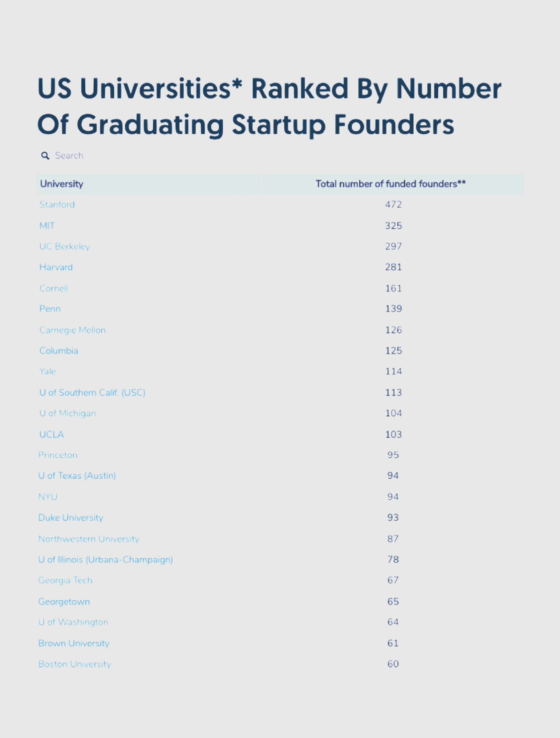This screenshot has width=560, height=738.
Task: Click the U of Southern Calif. (USC) link
Action: pyautogui.click(x=92, y=392)
